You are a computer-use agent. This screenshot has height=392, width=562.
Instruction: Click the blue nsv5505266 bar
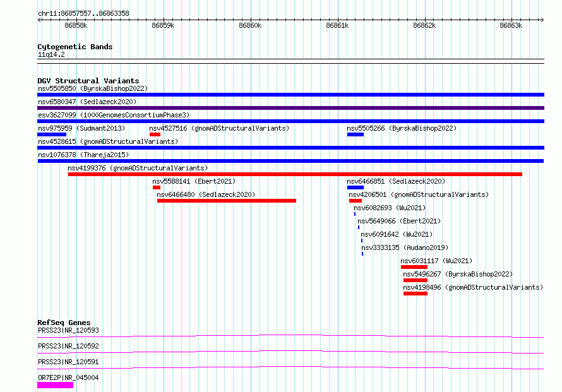tap(355, 134)
